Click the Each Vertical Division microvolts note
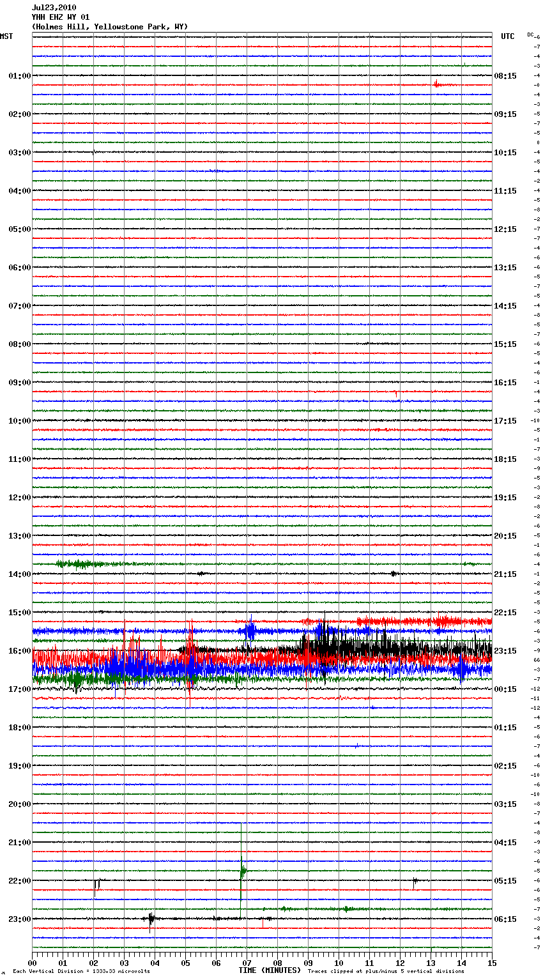543x980 pixels. [81, 971]
